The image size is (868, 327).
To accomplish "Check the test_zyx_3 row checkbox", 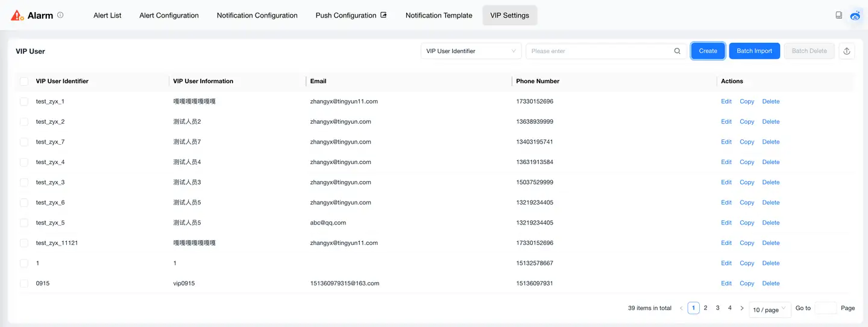I will 24,182.
